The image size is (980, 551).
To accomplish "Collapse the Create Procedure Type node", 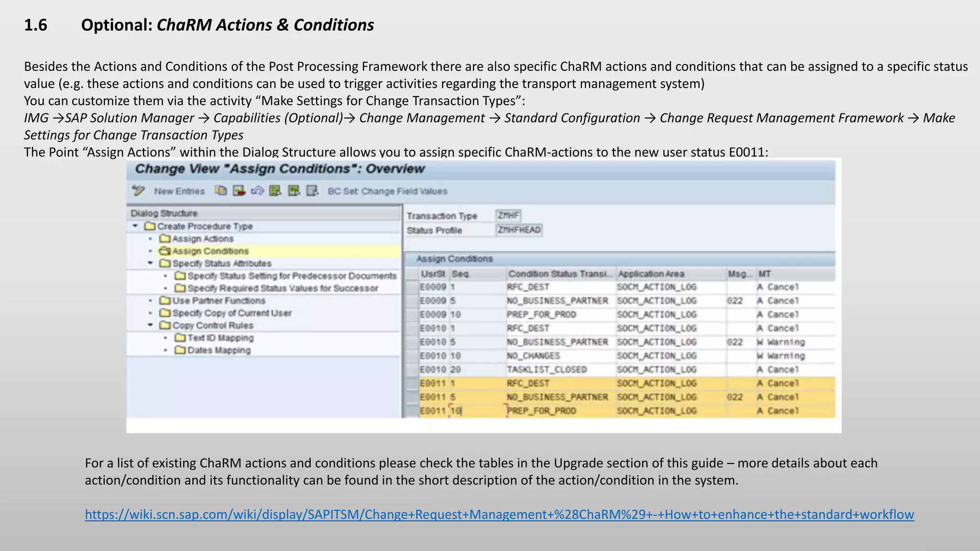I will pos(135,226).
